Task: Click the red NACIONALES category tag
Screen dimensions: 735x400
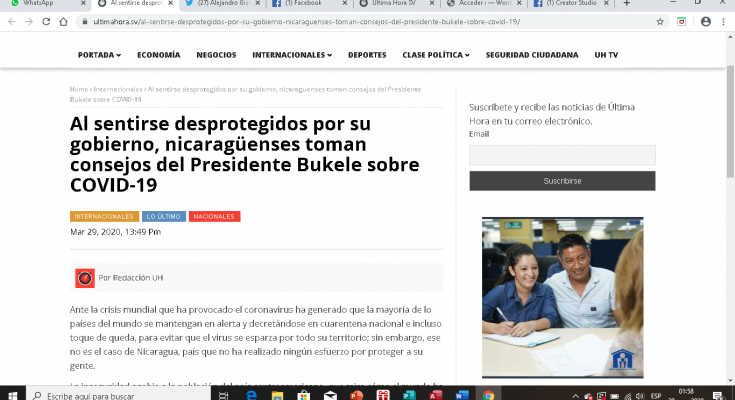Action: (214, 216)
